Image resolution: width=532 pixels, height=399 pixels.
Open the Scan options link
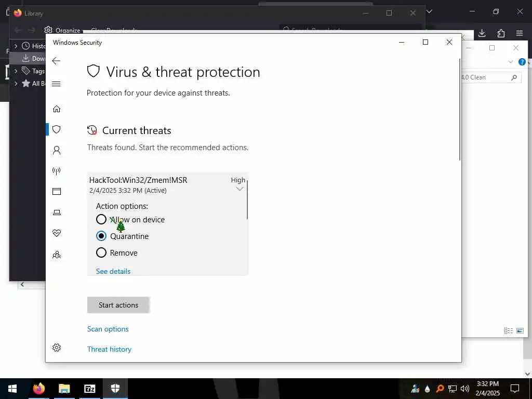(x=108, y=329)
